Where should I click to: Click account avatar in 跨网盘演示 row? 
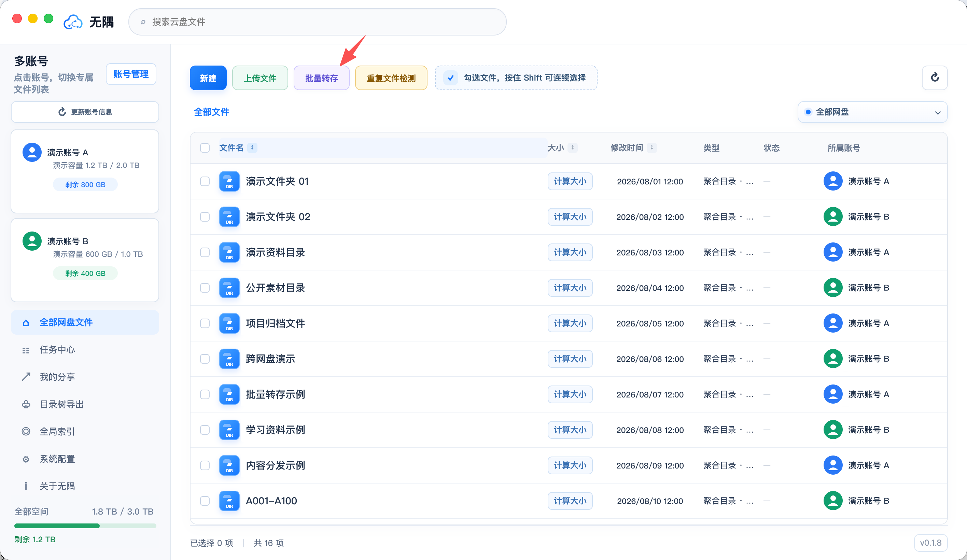point(833,359)
